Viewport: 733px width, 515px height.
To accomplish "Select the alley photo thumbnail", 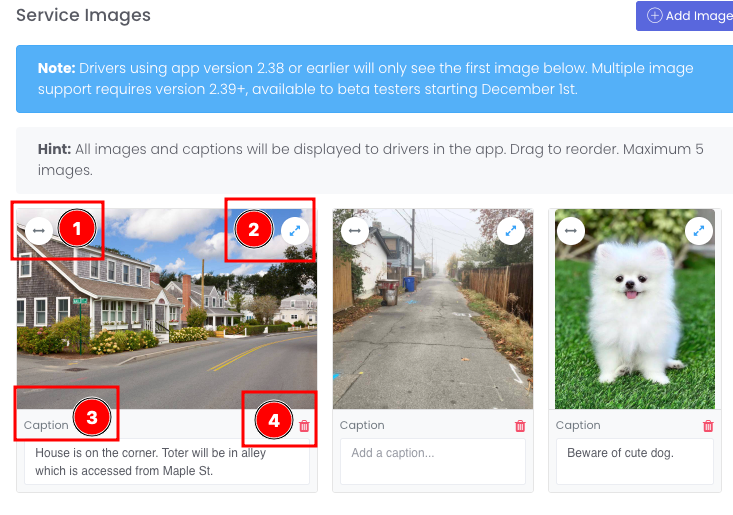I will [x=433, y=309].
